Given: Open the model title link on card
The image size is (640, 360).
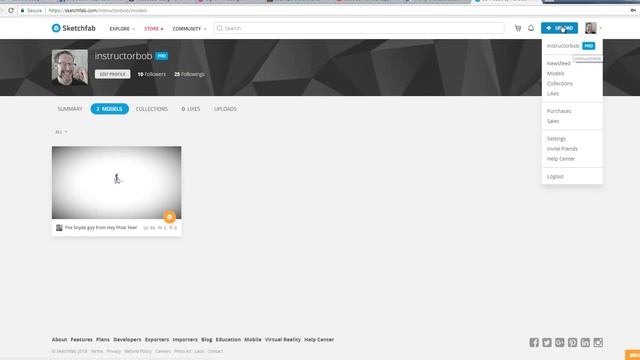Looking at the screenshot, I should coord(101,228).
